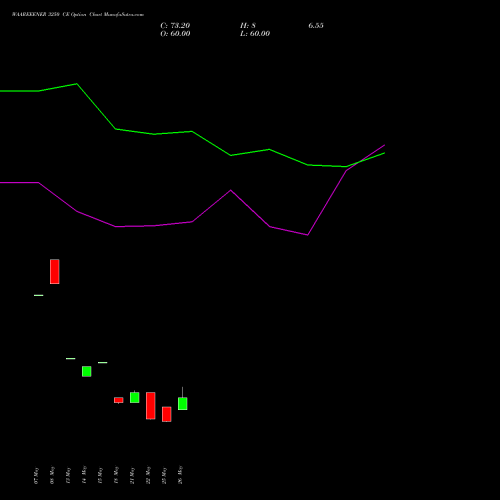This screenshot has height=500, width=500.
Task: Click the chart title text at top left
Action: (78, 15)
